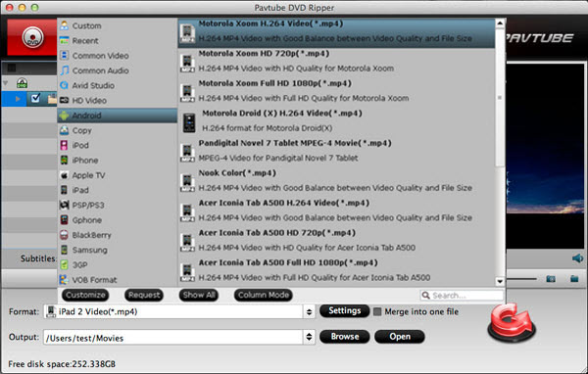
Task: Adjust the volume slider under preview
Action: [x=521, y=279]
